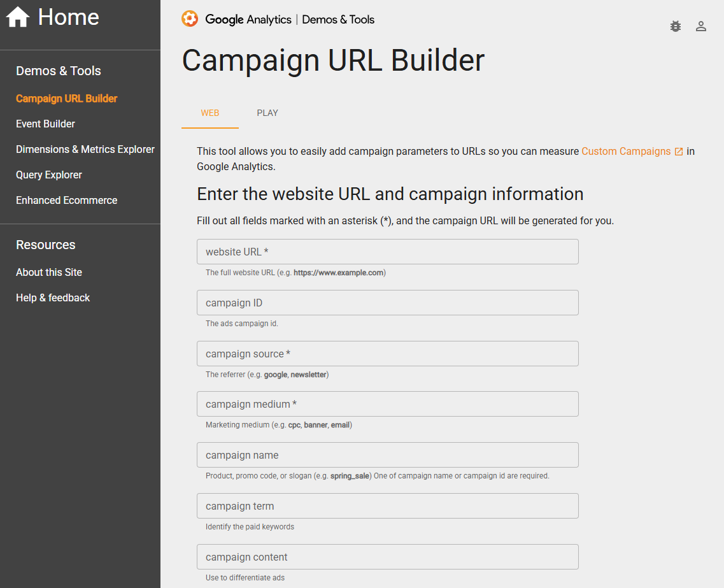Screen dimensions: 724x588
Task: Click the bug report icon
Action: 675,26
